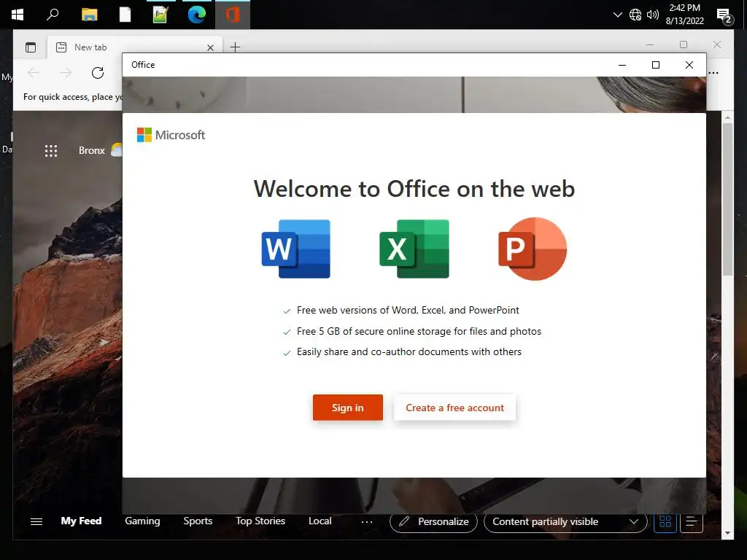Click the Microsoft logo in Office window

171,135
